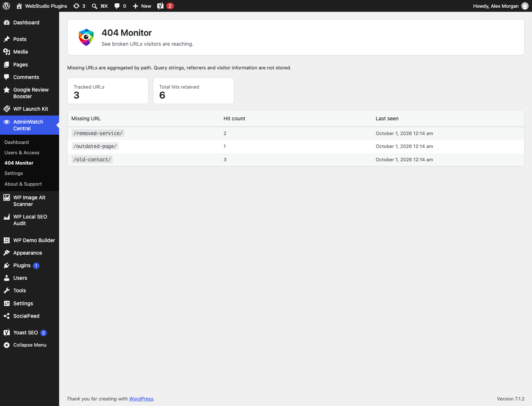Click the Plugins plug icon in sidebar
Viewport: 532px width, 406px height.
coord(7,265)
